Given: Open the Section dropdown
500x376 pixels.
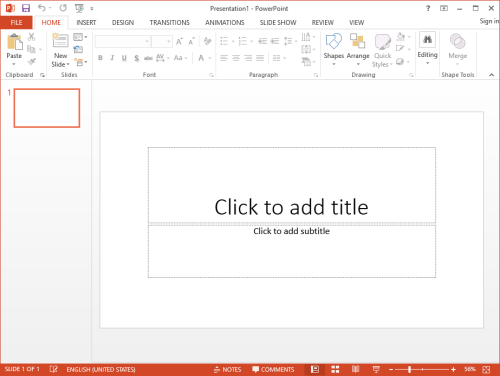Looking at the screenshot, I should pos(80,62).
